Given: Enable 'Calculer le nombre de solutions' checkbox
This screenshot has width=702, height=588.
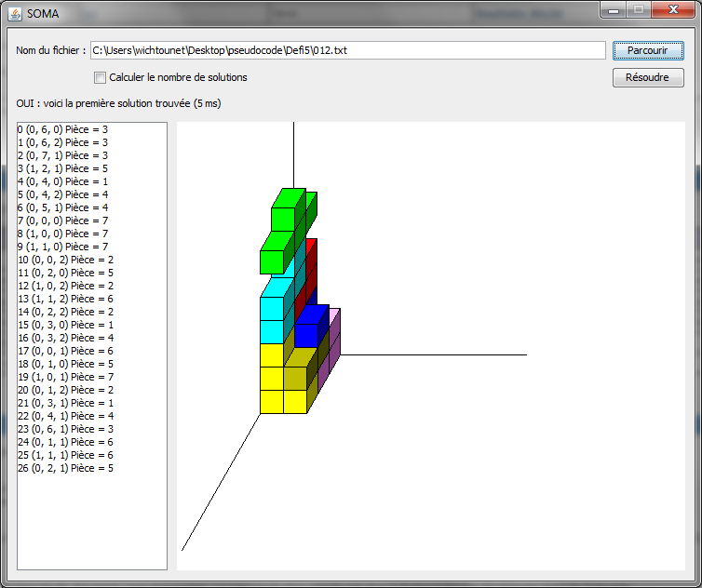Looking at the screenshot, I should (101, 77).
